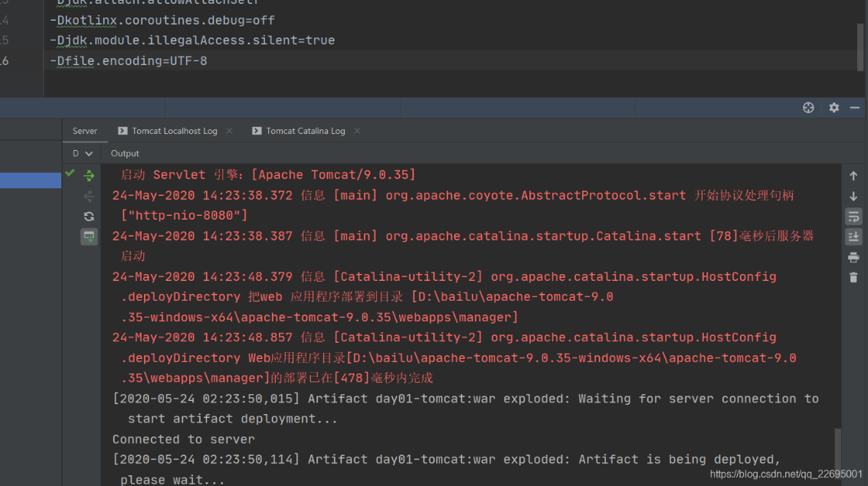Screen dimensions: 868x486
Task: Print the console output
Action: [853, 257]
